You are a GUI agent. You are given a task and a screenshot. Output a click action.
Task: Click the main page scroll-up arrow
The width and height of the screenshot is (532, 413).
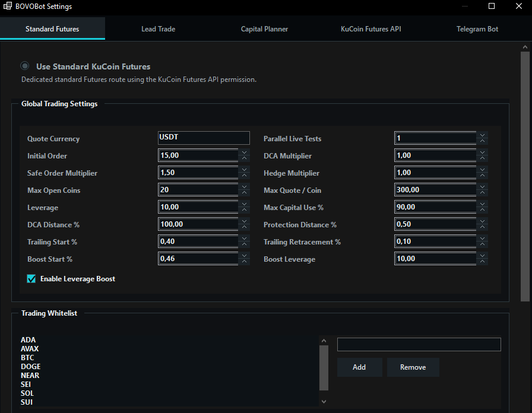[525, 47]
